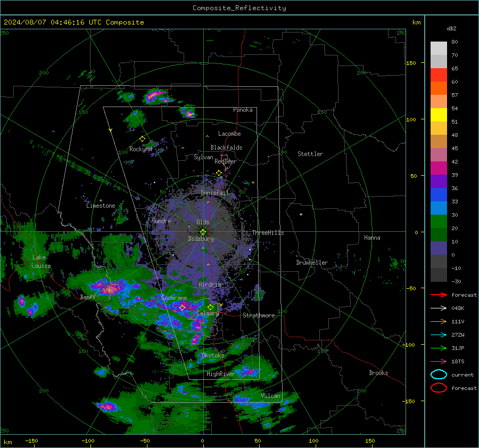
Task: Click the Stettler label
Action: (x=310, y=154)
